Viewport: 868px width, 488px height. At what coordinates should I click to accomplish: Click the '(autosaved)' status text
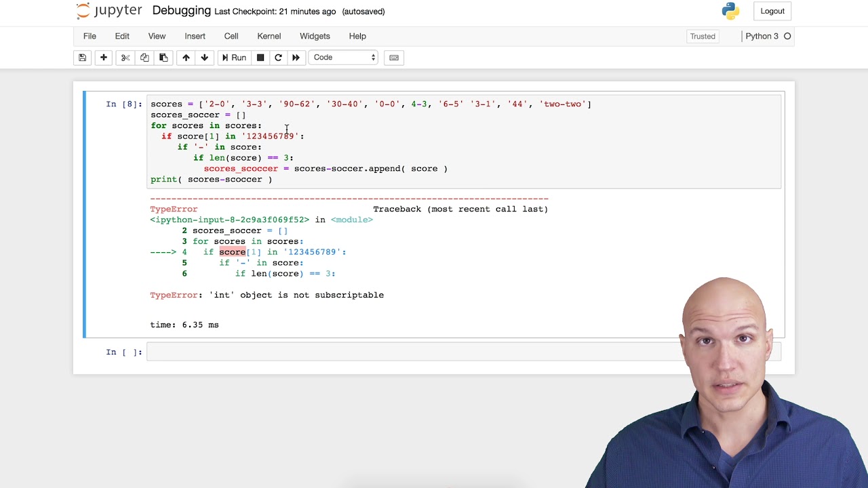click(363, 12)
